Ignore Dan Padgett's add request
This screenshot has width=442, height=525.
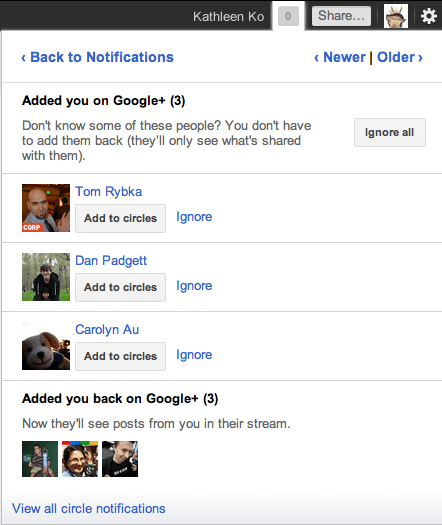tap(194, 286)
